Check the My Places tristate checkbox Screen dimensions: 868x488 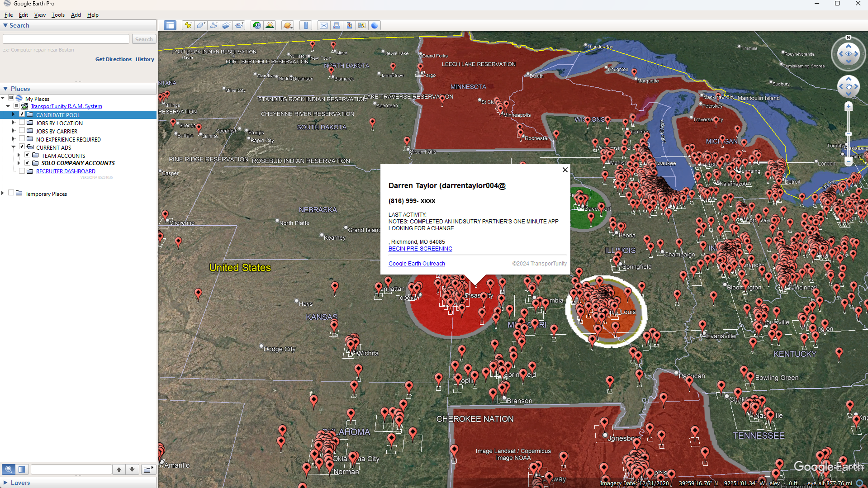(x=11, y=98)
